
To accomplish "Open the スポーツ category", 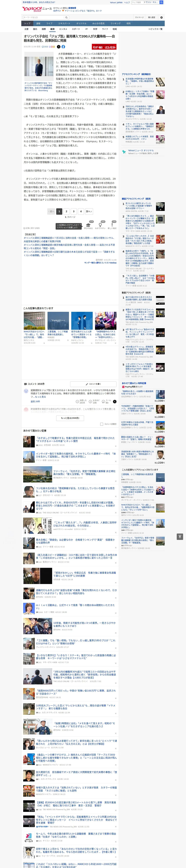I will pos(76,29).
